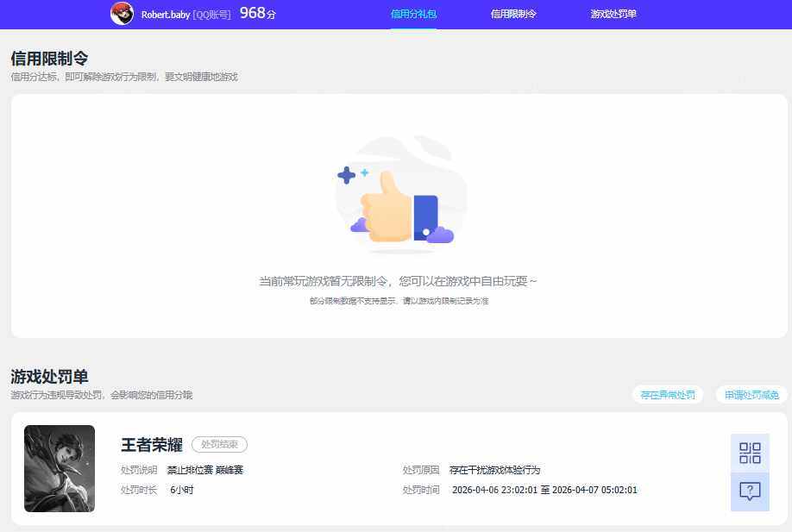Screen dimensions: 792x532
Task: Open the 王者荣耀 game thumbnail
Action: (60, 468)
